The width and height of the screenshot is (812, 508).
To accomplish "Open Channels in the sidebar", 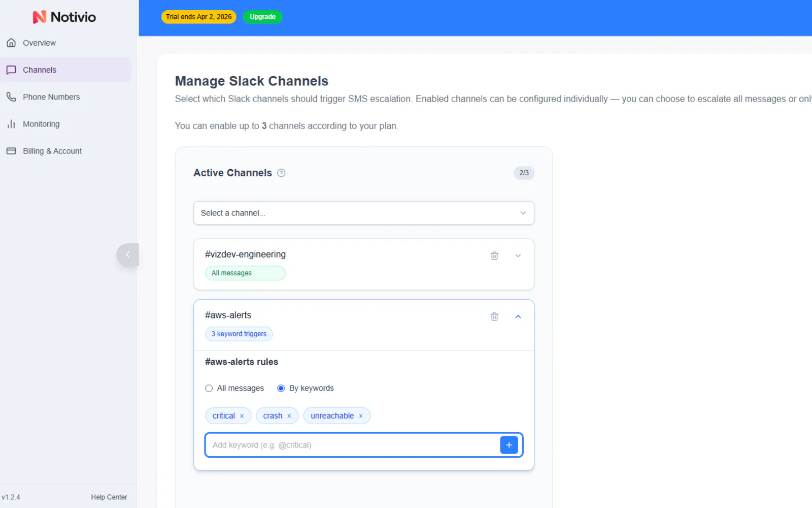I will coord(66,70).
